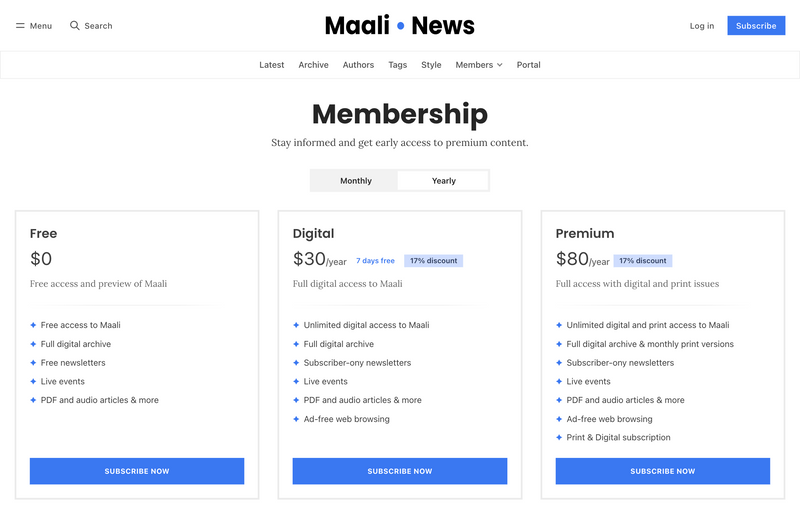The image size is (800, 513).
Task: Switch billing to Monthly
Action: coord(355,181)
